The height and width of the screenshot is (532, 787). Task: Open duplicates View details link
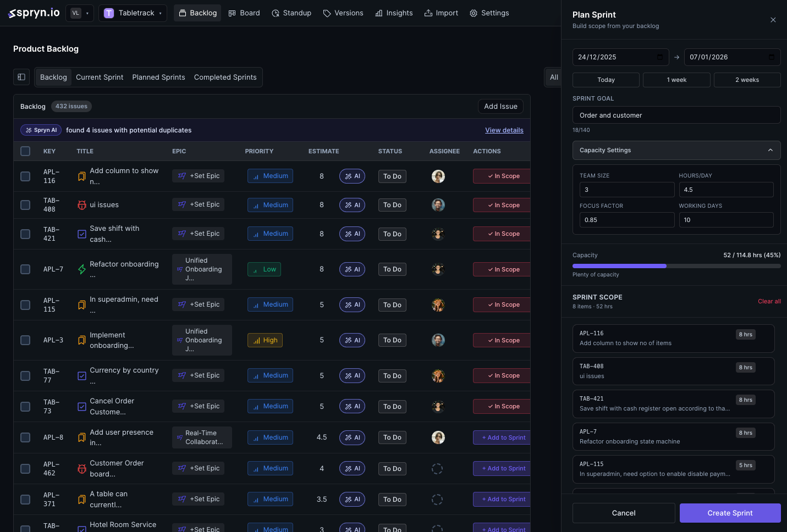click(x=504, y=130)
